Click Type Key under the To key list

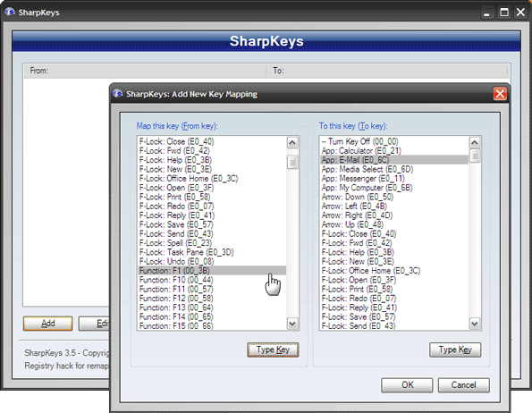click(455, 350)
